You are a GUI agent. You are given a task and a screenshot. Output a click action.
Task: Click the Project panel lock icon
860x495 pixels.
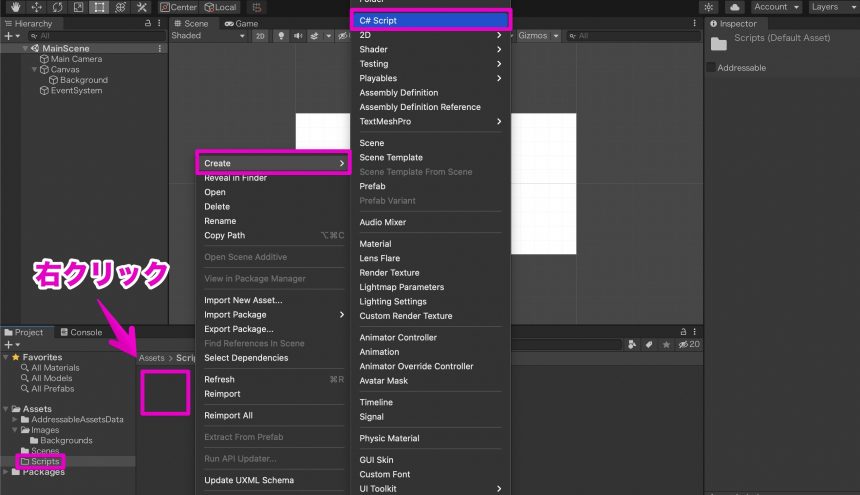[683, 332]
